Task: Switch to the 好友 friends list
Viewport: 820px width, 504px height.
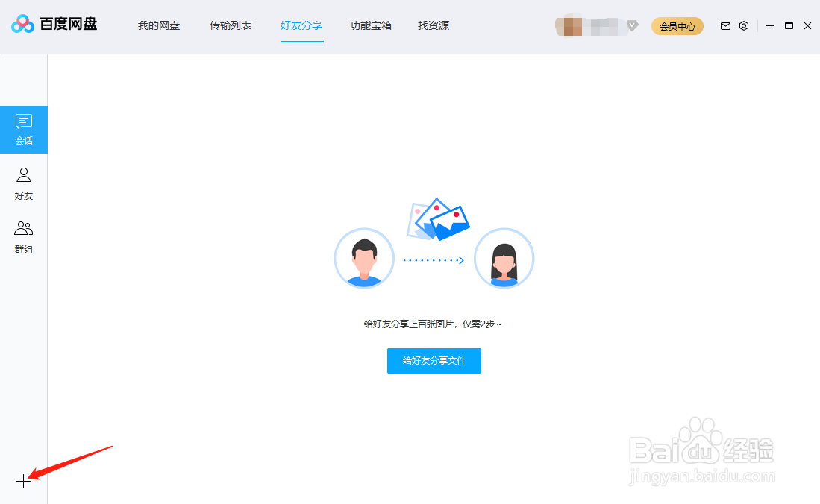Action: pyautogui.click(x=23, y=183)
